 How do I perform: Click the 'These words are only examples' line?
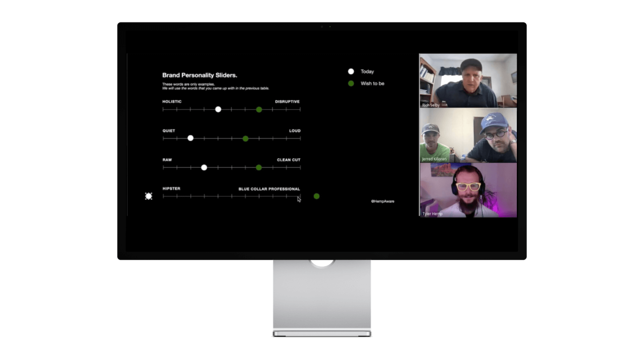click(189, 84)
